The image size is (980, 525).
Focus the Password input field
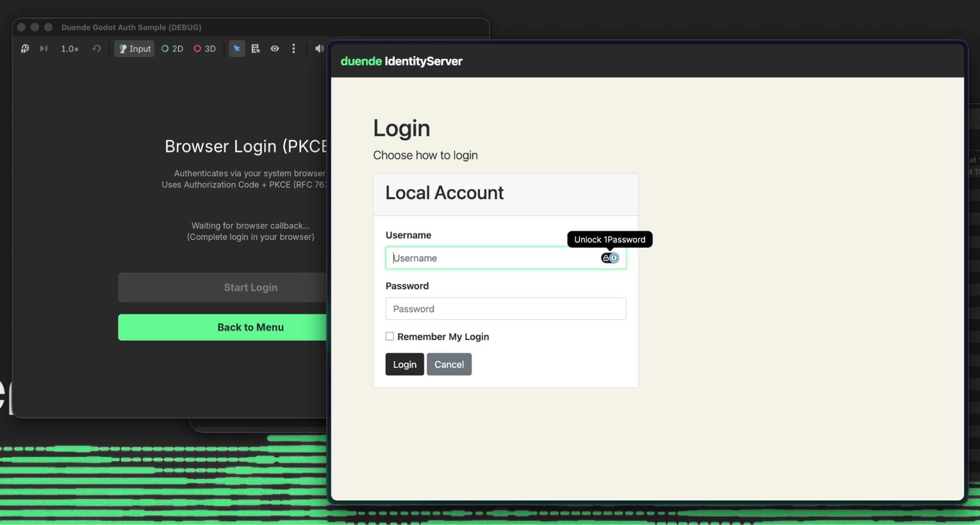[x=505, y=309]
